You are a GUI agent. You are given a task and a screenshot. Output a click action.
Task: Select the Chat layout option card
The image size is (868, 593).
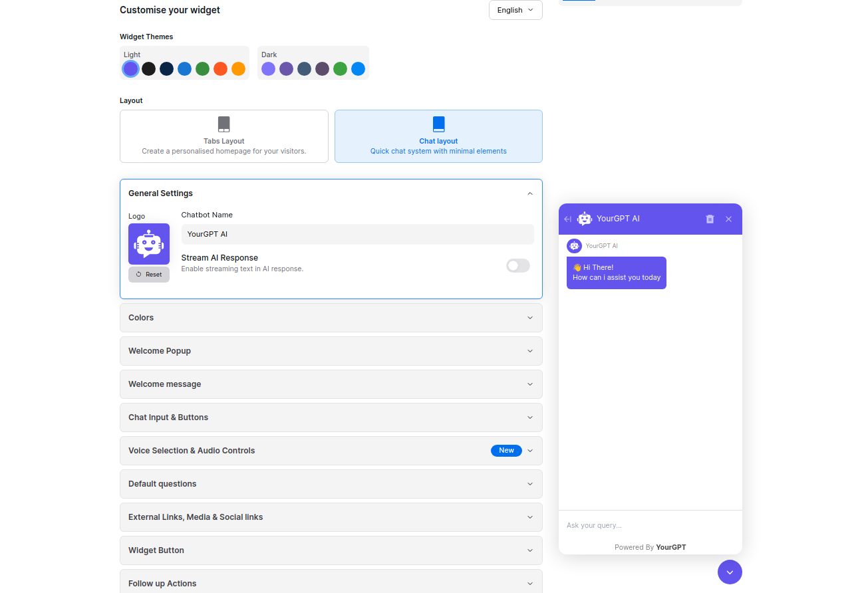[438, 136]
